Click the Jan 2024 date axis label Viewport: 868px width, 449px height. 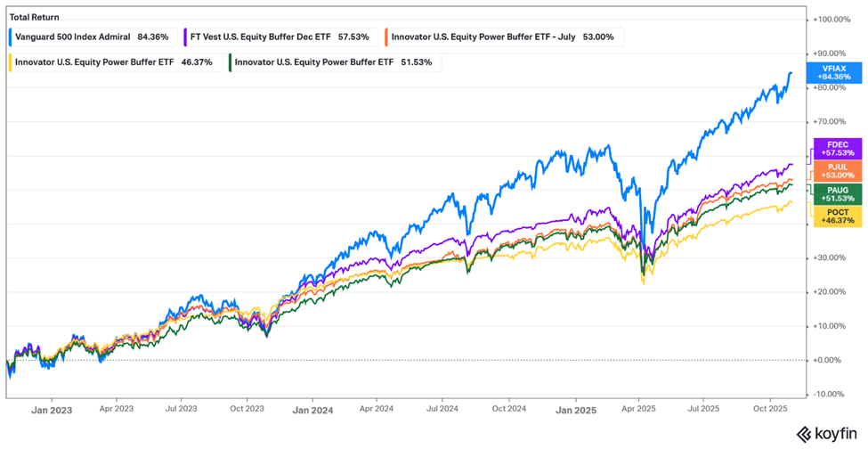[312, 411]
